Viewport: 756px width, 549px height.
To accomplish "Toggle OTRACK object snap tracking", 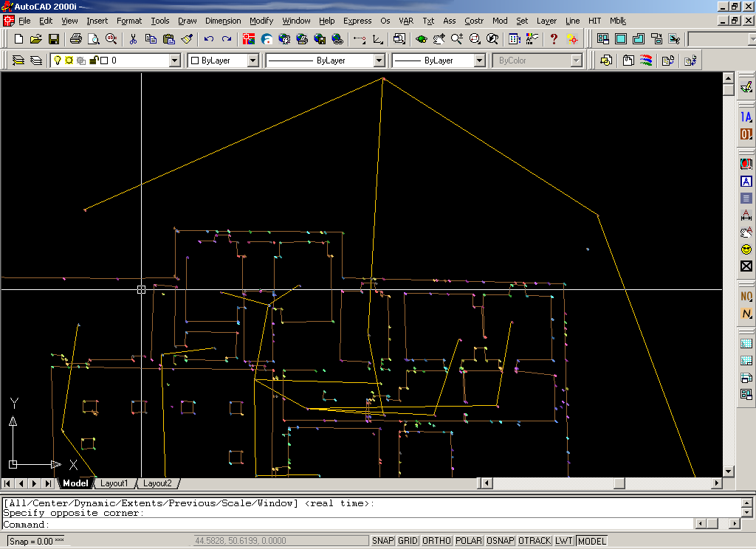I will (535, 541).
